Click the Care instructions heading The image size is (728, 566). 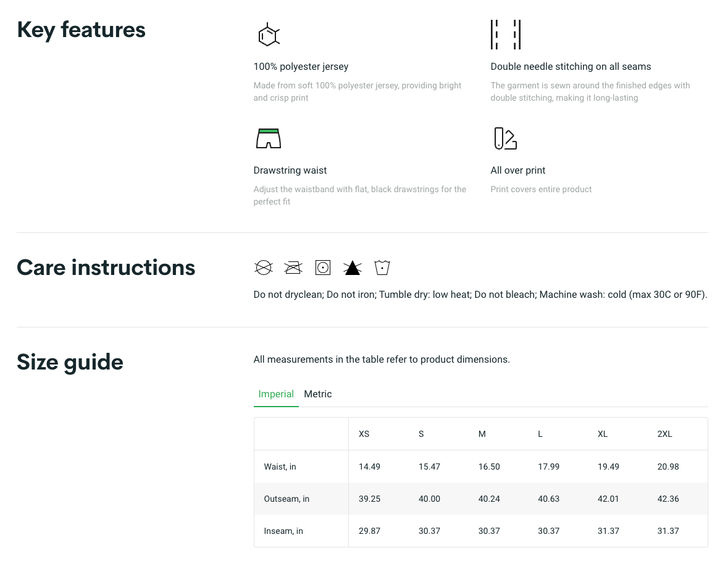pyautogui.click(x=106, y=268)
